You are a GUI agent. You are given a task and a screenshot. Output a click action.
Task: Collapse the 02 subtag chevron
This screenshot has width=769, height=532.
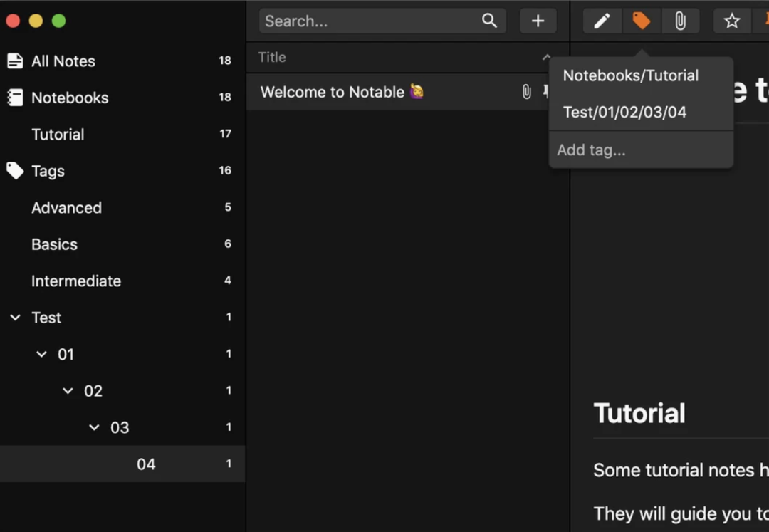(x=68, y=391)
